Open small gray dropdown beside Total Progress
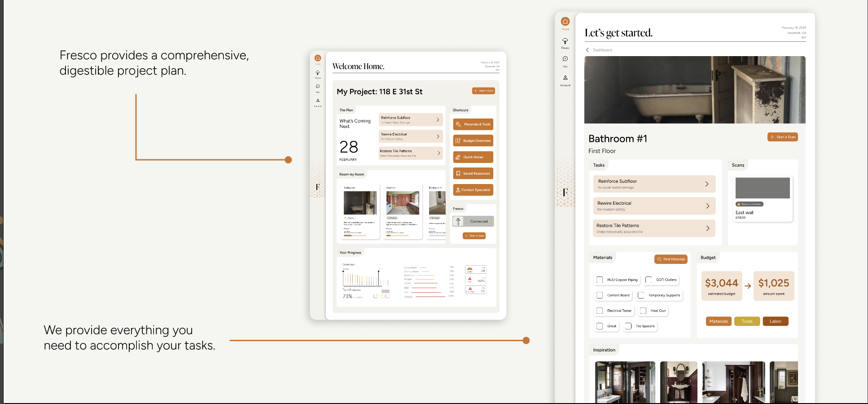Viewport: 868px width, 404px height. pos(386,291)
